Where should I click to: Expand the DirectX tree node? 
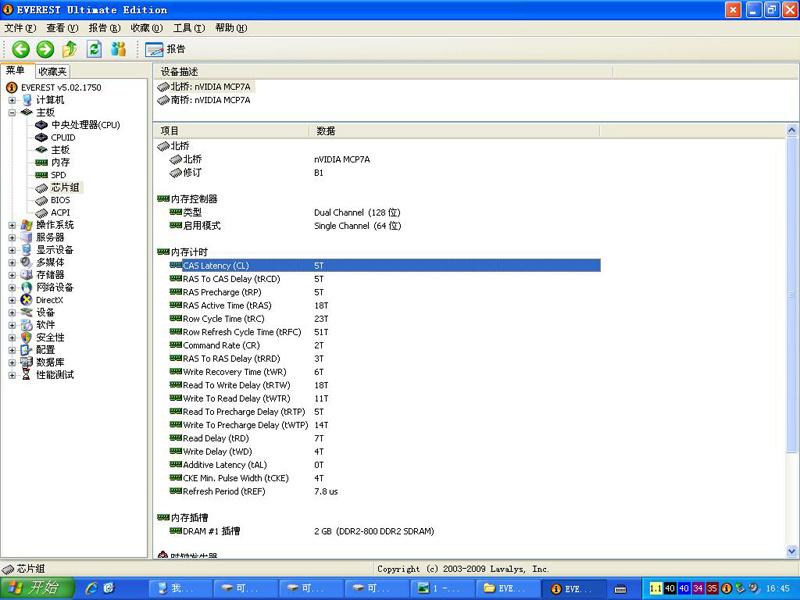tap(12, 300)
